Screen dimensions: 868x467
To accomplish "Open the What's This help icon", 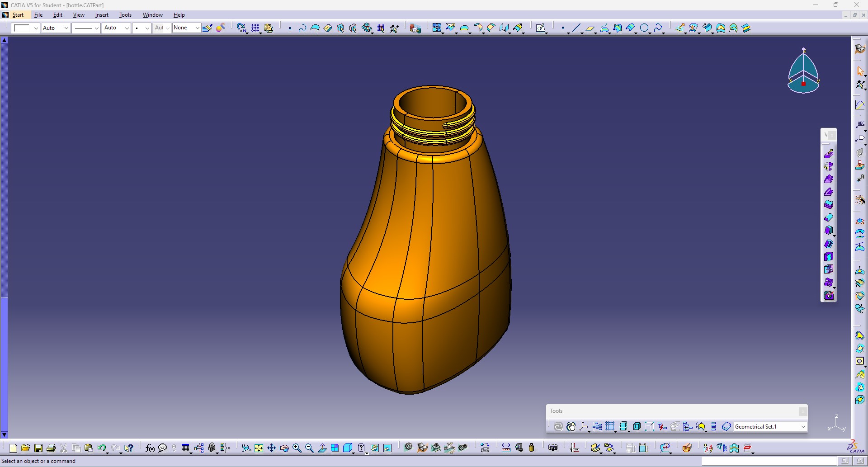I will (129, 448).
